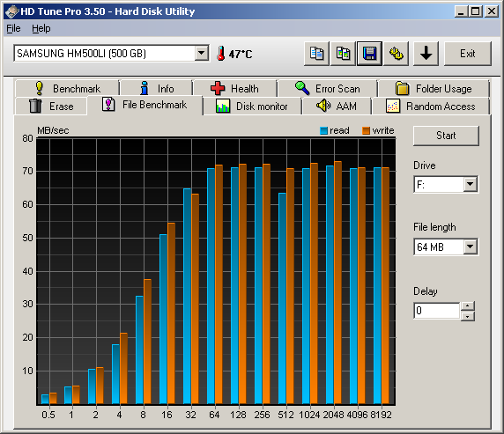Screen dimensions: 504x434
Task: Switch to the Error Scan tab
Action: point(327,88)
